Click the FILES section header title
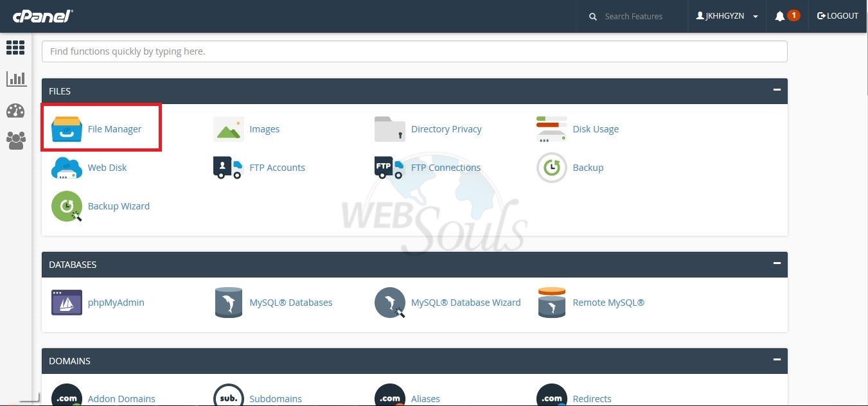Viewport: 868px width, 406px height. pos(60,91)
